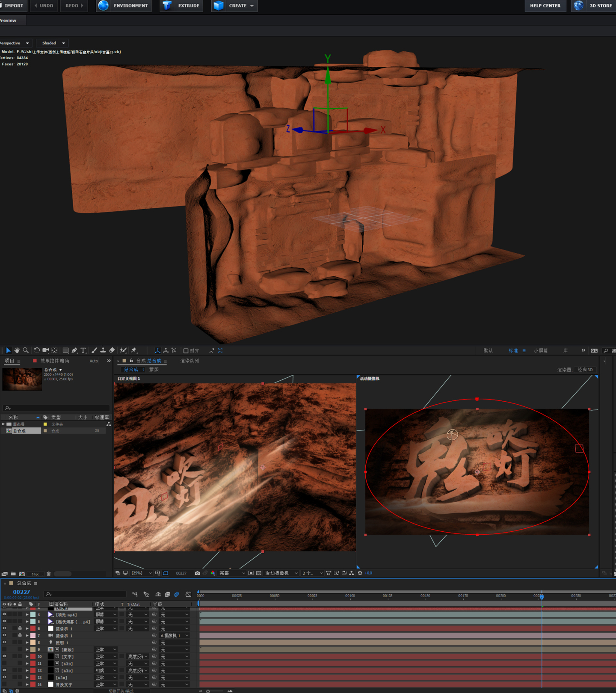Viewport: 616px width, 693px height.
Task: Select the Hand tool
Action: tap(17, 350)
